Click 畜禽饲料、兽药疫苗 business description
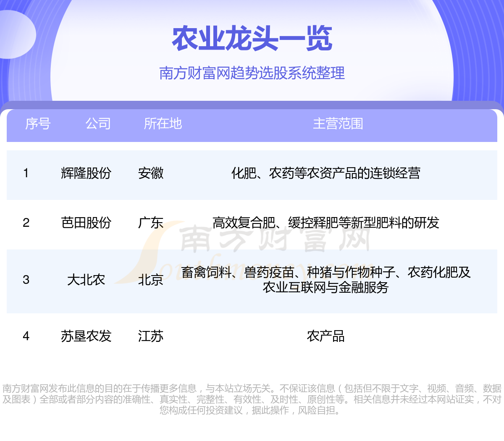This screenshot has height=441, width=504. pos(326,280)
